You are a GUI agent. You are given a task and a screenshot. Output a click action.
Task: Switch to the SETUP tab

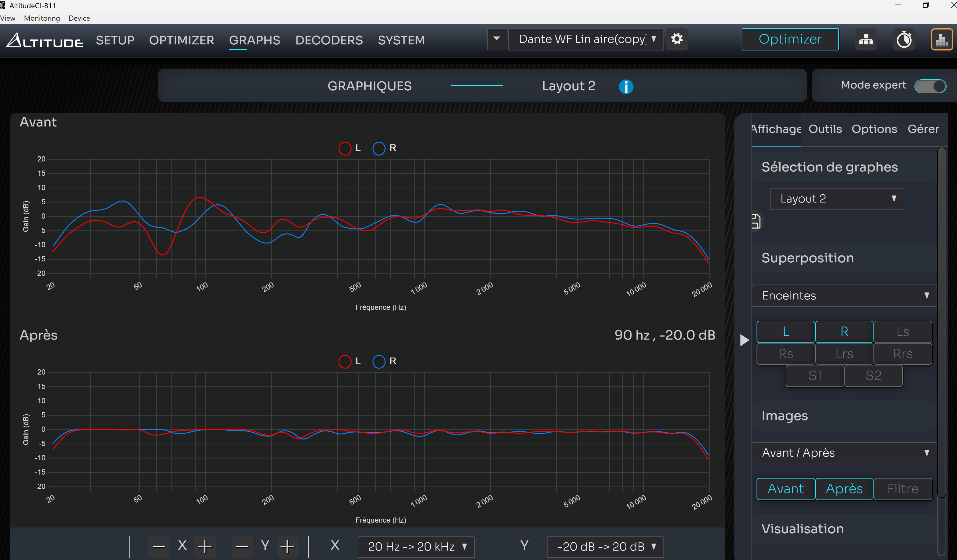pos(115,40)
